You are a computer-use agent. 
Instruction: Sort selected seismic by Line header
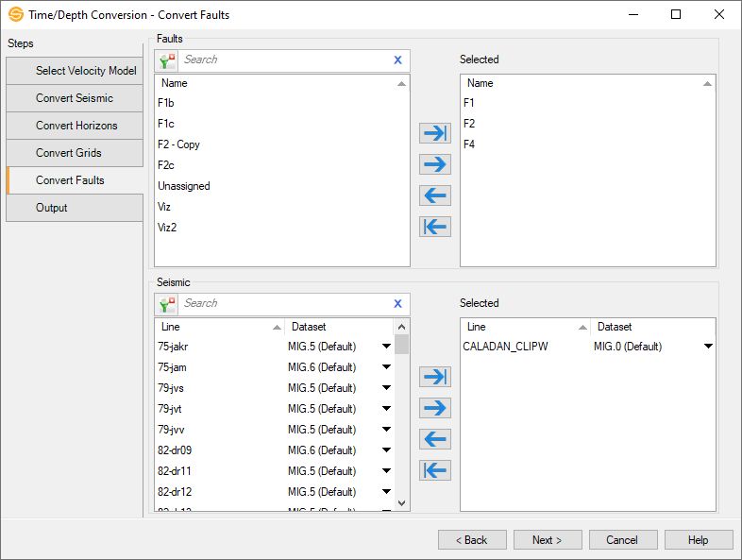(525, 327)
